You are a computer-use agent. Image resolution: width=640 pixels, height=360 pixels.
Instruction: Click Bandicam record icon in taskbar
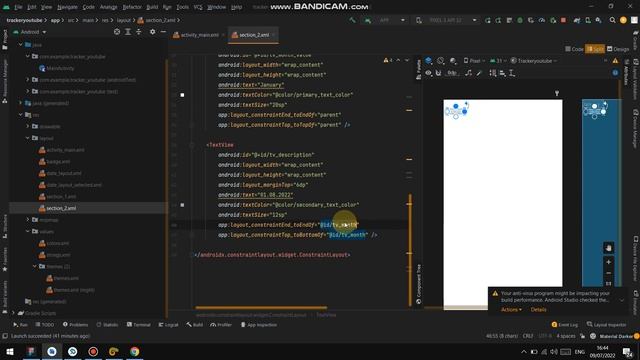tap(93, 352)
